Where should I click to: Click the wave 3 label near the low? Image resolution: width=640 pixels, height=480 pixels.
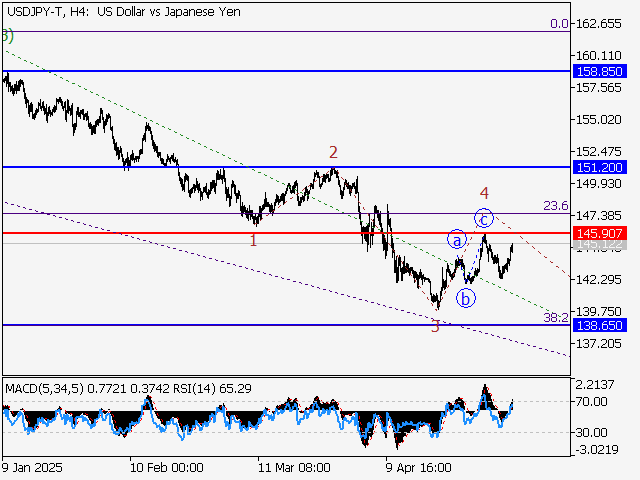(x=435, y=326)
